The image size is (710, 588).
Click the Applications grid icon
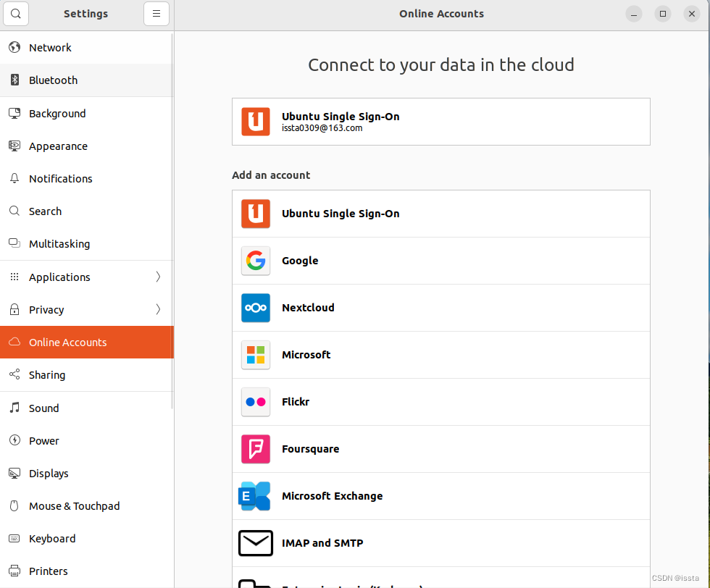14,277
